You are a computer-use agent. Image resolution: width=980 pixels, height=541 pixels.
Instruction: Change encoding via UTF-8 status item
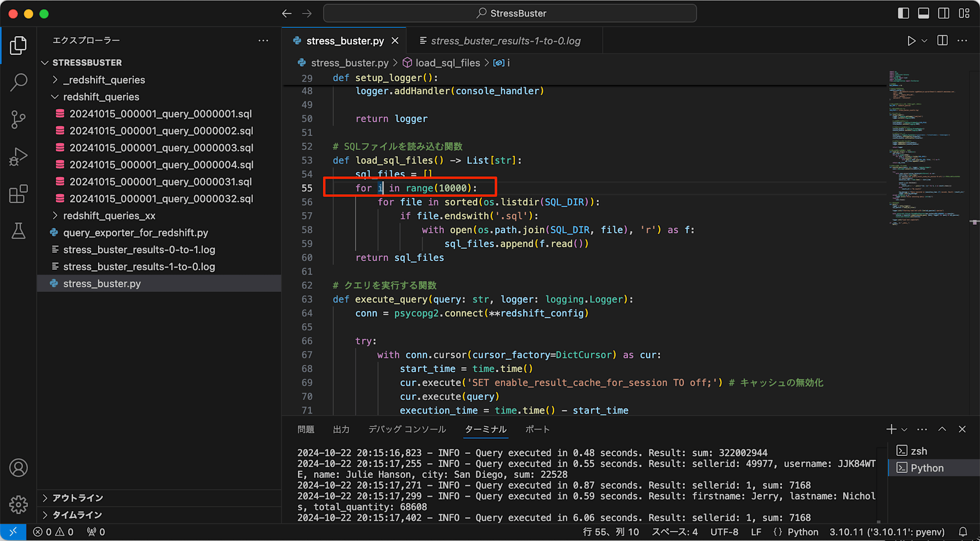coord(724,532)
